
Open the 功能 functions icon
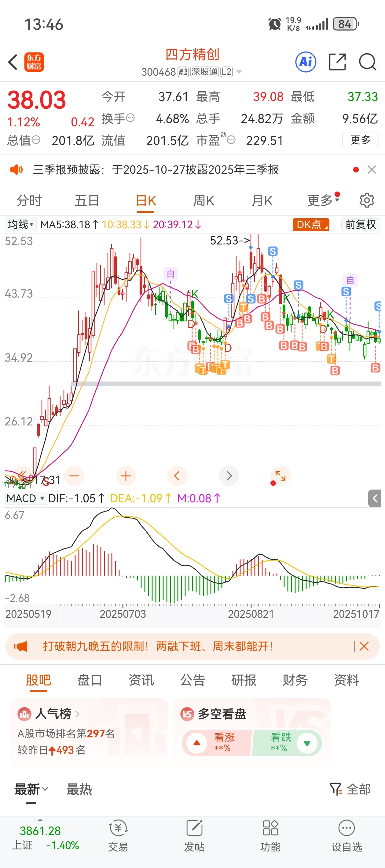(x=270, y=836)
